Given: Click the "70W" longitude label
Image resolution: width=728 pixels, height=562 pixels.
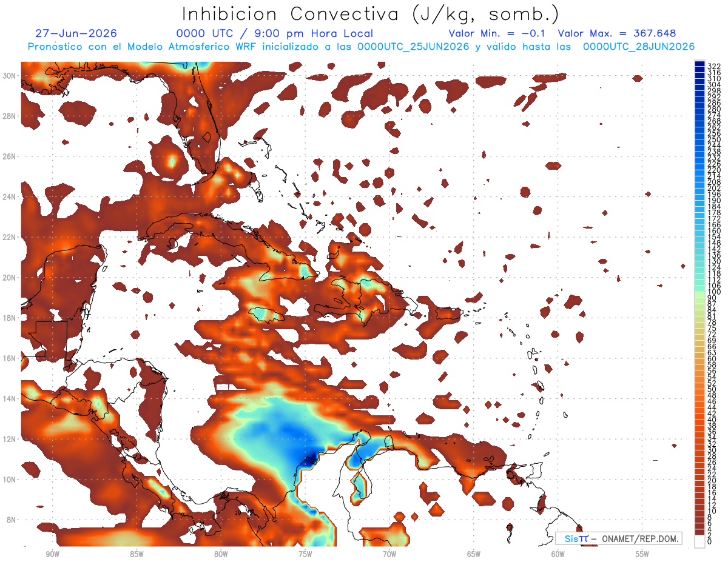Looking at the screenshot, I should click(389, 554).
